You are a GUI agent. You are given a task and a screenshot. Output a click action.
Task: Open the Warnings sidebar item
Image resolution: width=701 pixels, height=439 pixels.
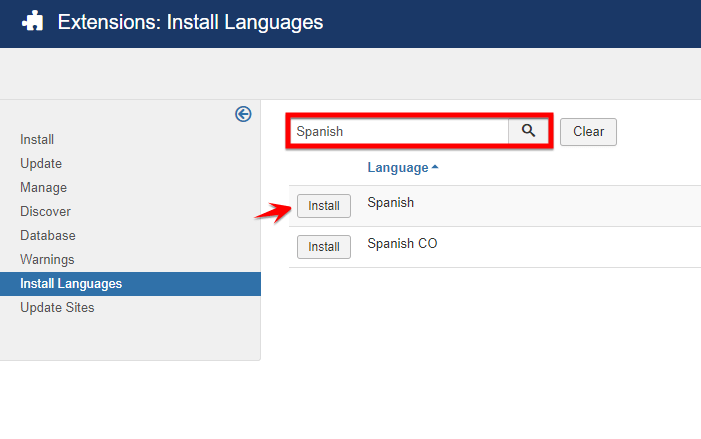47,260
